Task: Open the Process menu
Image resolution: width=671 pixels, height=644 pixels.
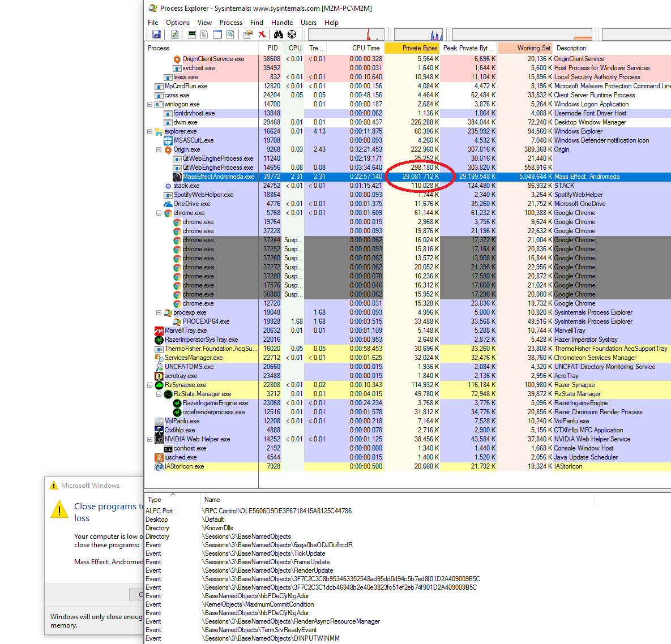Action: [x=231, y=23]
